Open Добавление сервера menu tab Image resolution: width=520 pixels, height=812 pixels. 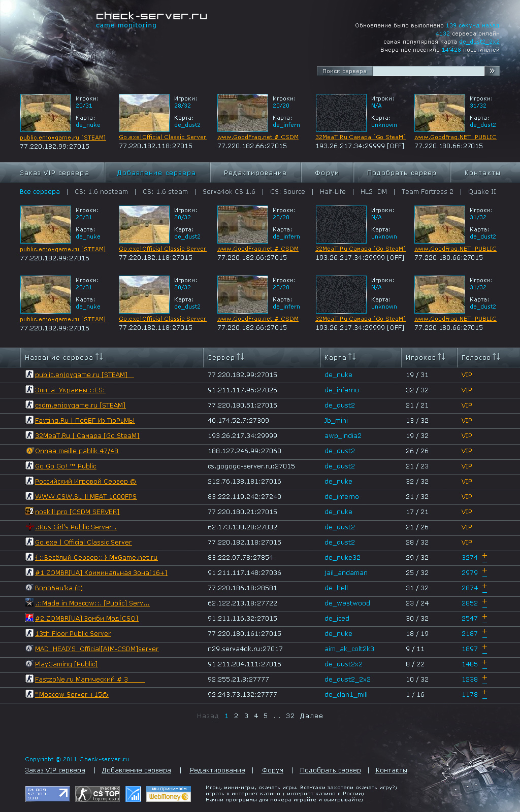coord(157,173)
